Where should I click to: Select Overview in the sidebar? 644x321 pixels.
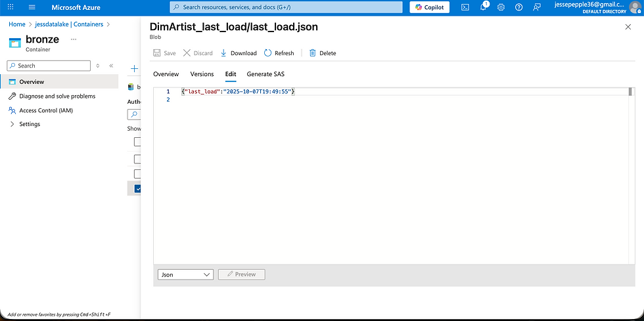click(x=59, y=81)
